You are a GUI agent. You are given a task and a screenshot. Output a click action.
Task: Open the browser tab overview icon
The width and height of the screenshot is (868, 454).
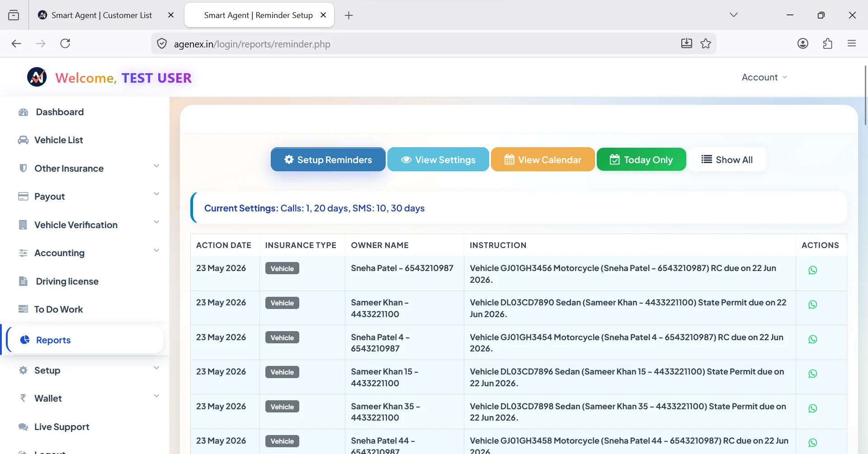click(14, 15)
